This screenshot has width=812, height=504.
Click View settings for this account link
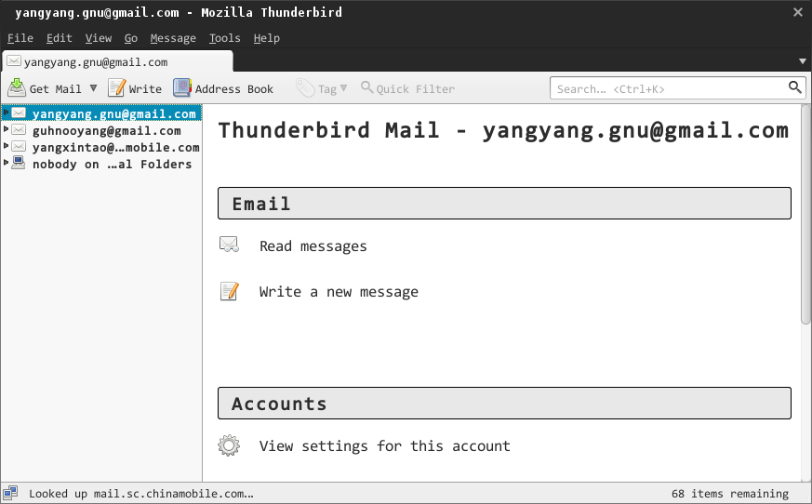385,445
